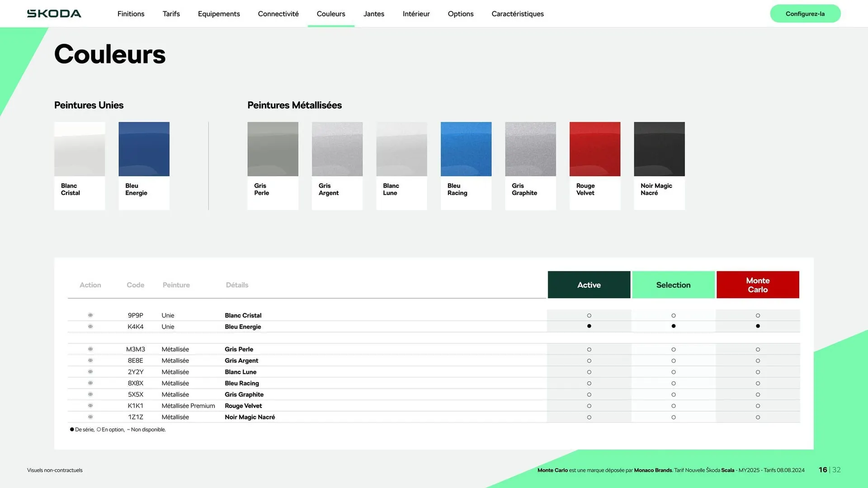Click eye icon for Noir Magic Nacré row
Screen dimensions: 868x488
click(x=90, y=417)
